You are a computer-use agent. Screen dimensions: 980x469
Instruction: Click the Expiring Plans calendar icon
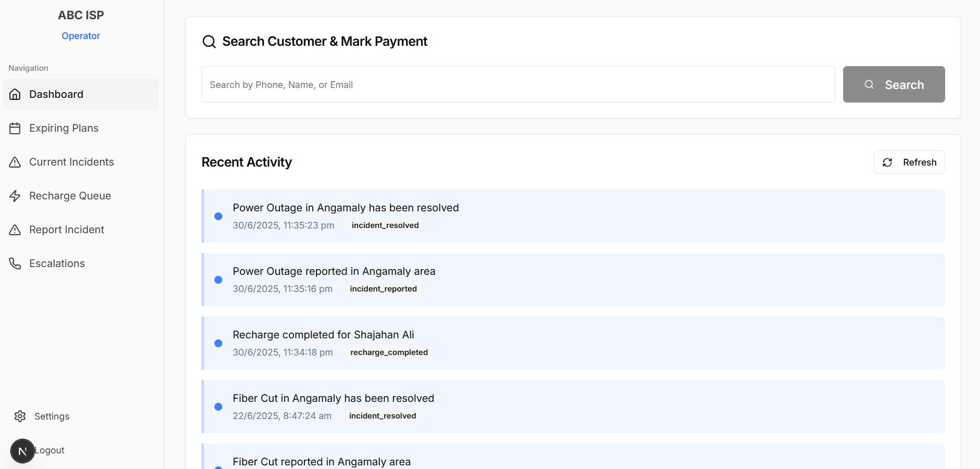point(15,128)
